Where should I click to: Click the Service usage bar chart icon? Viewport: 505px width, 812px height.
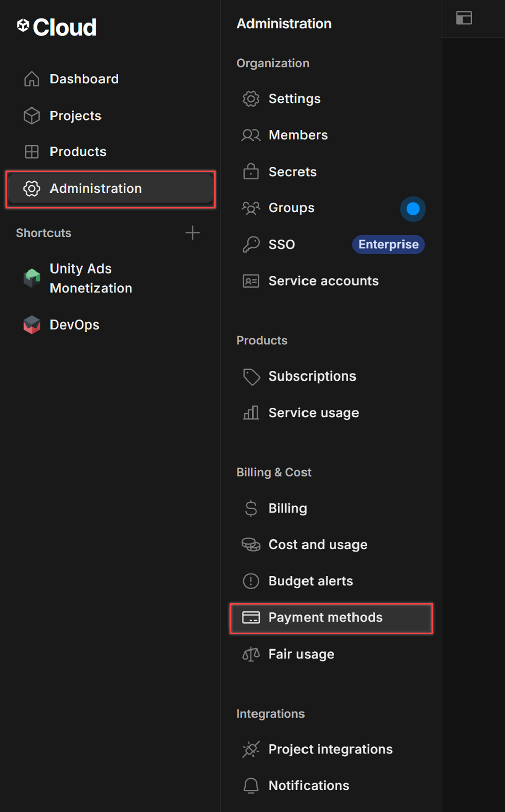pyautogui.click(x=251, y=413)
